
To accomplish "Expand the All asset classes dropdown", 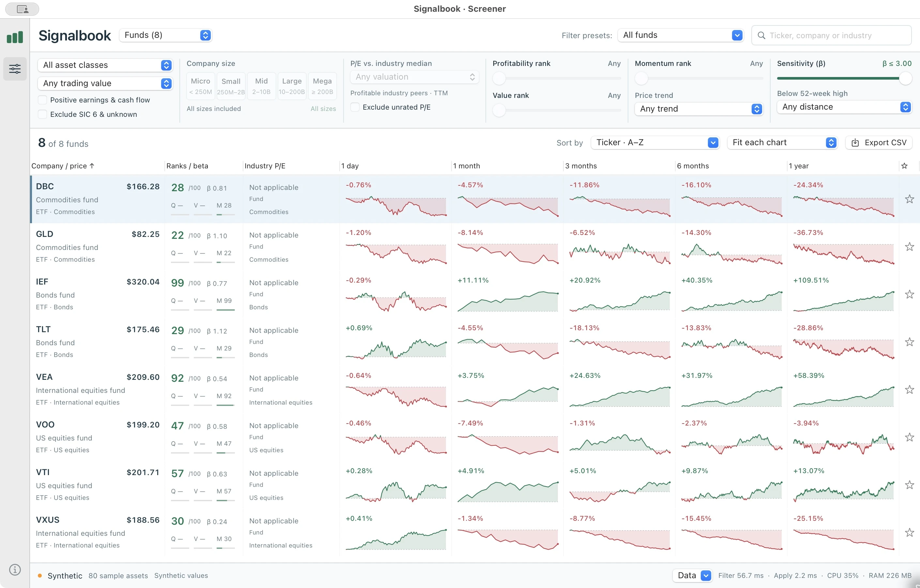I will [105, 65].
